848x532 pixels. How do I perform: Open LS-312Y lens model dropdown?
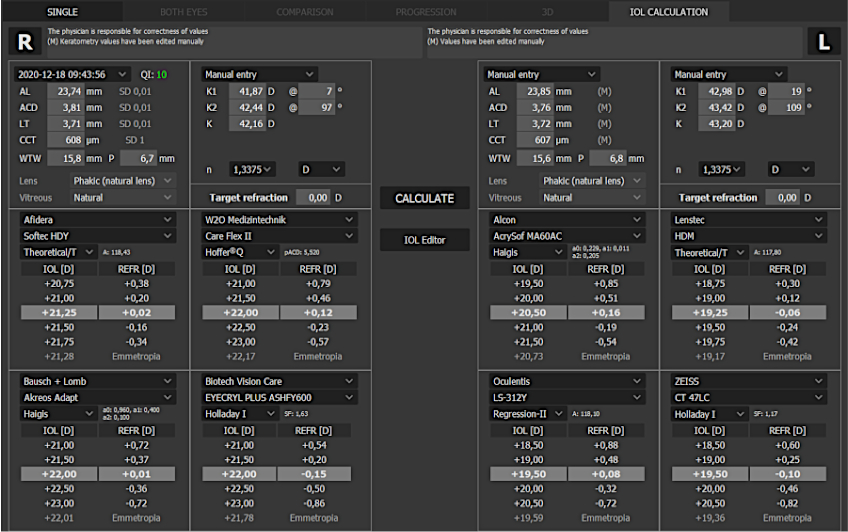(x=567, y=397)
